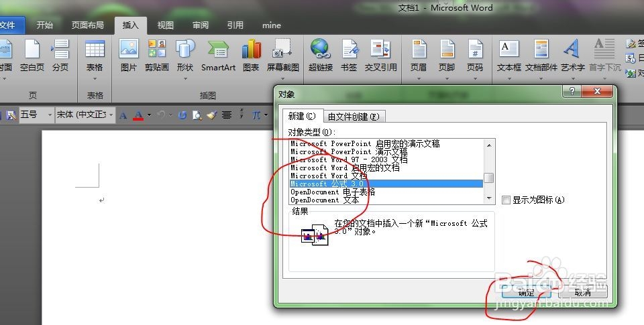
Task: Insert a cross-reference with 交叉引用
Action: coord(380,57)
